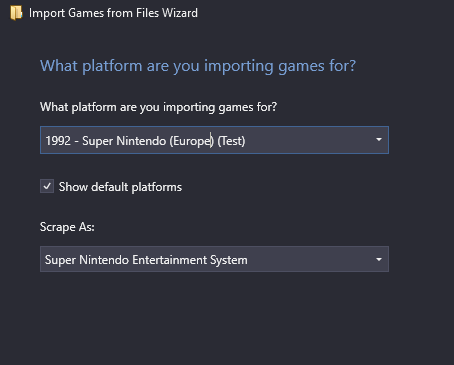Click the 'Show default platforms' label text
Screen dimensions: 454x365
(120, 187)
